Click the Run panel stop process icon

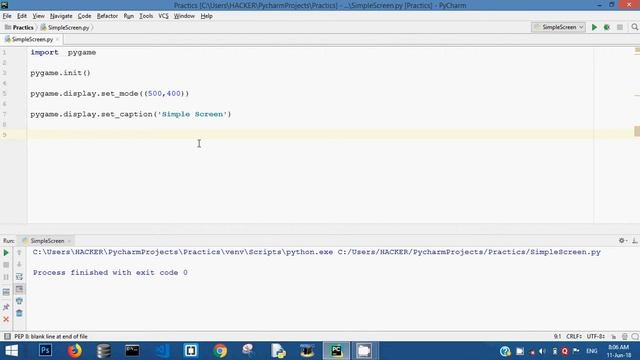coord(6,265)
